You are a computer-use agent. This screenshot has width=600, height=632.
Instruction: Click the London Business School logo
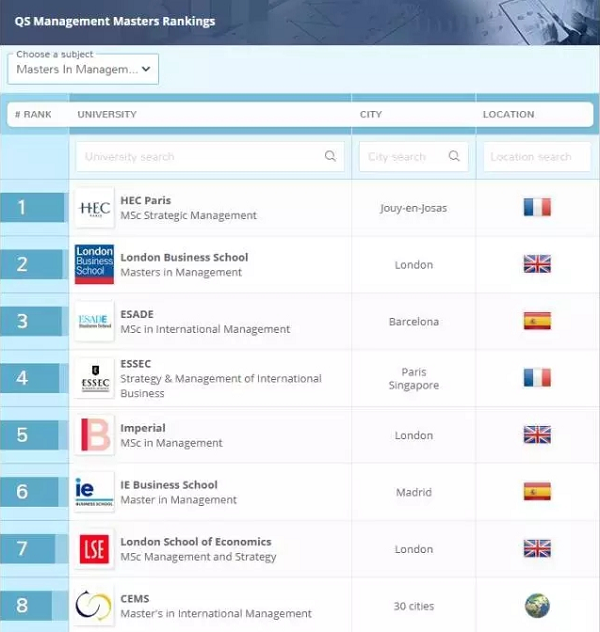click(x=95, y=265)
